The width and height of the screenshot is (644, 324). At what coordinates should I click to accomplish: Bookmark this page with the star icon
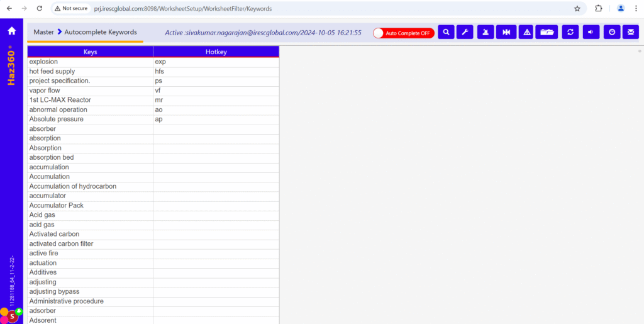[x=577, y=9]
